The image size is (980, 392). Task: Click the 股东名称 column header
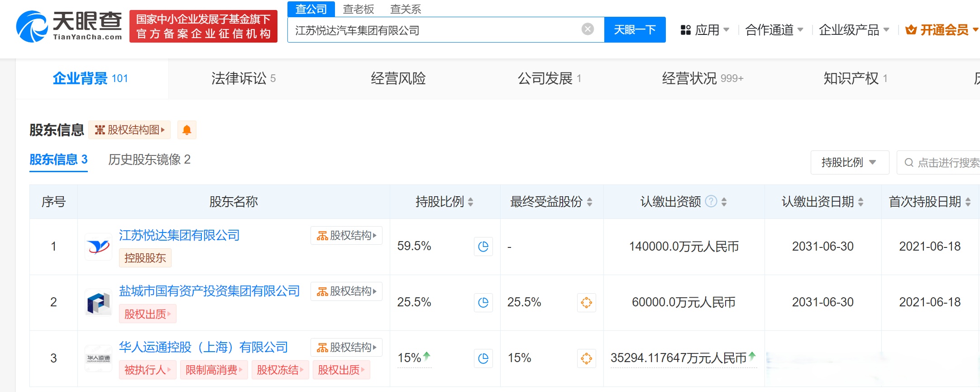234,202
